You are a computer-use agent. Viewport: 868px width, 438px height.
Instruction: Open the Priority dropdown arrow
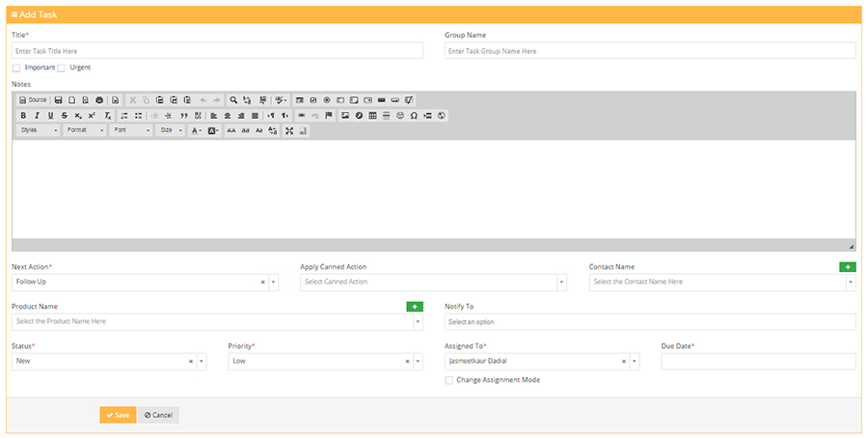click(x=418, y=362)
